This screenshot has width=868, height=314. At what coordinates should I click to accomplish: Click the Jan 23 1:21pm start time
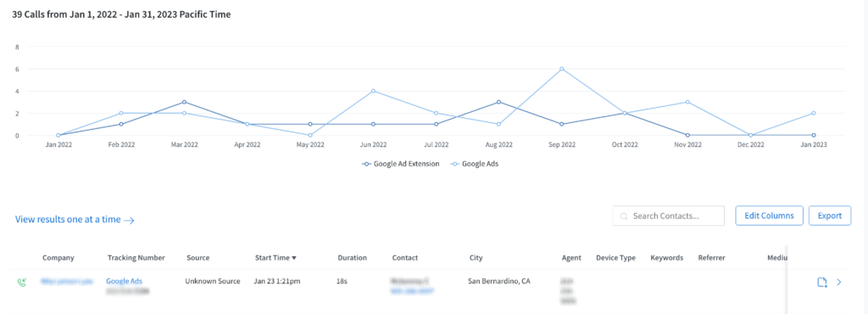click(277, 281)
